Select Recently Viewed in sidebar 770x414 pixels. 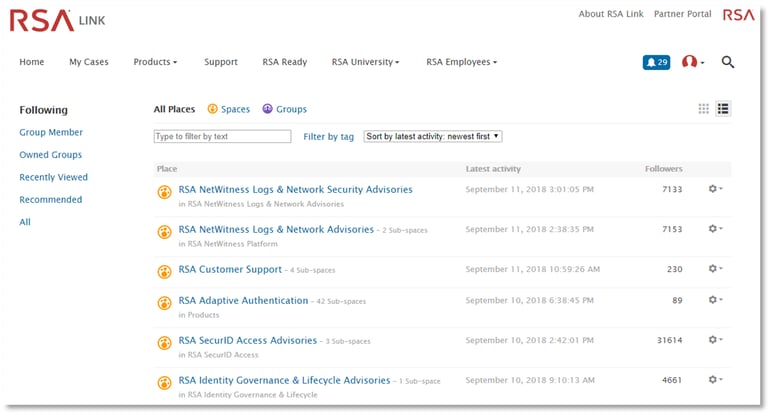54,177
